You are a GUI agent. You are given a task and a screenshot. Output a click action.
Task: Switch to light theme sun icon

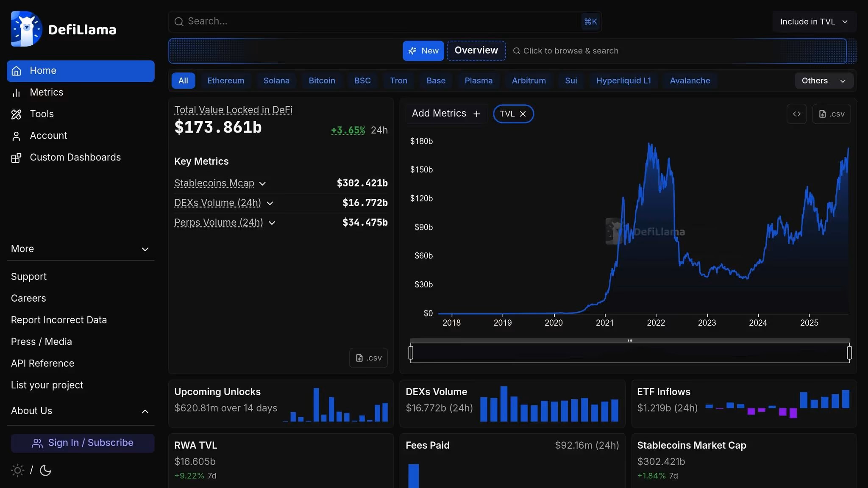[17, 470]
